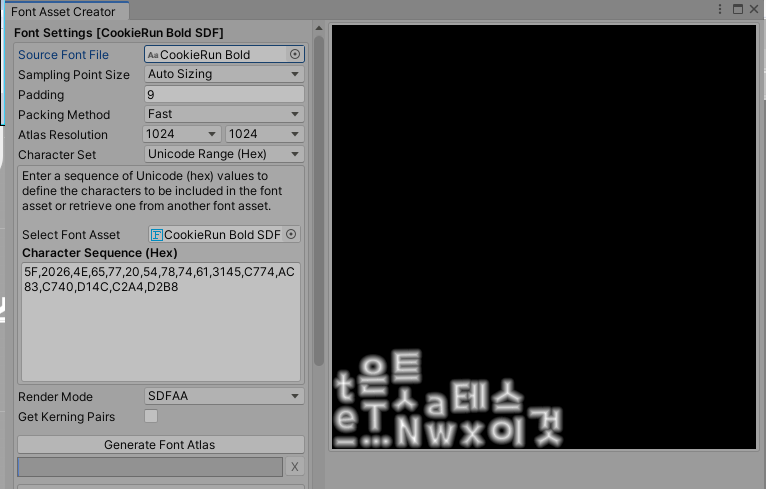Click the font asset icon beside CookieRun Bold SDF
The image size is (766, 489).
click(156, 235)
